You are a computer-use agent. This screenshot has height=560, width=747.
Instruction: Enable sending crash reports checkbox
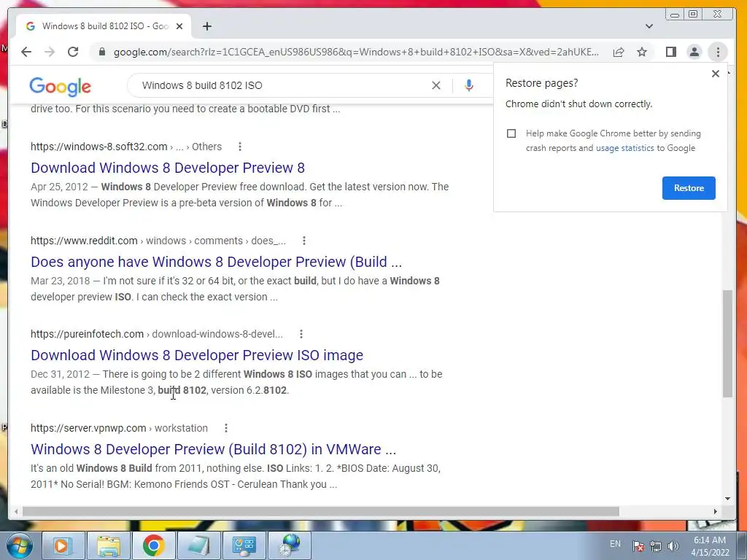coord(511,133)
